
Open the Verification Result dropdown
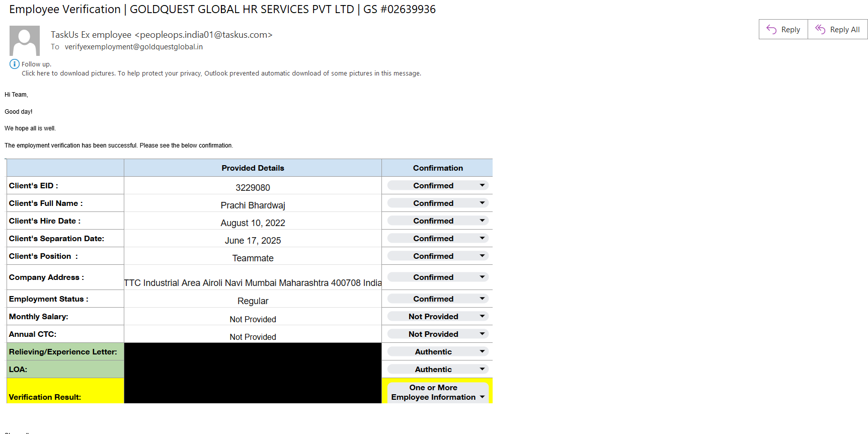(x=438, y=392)
